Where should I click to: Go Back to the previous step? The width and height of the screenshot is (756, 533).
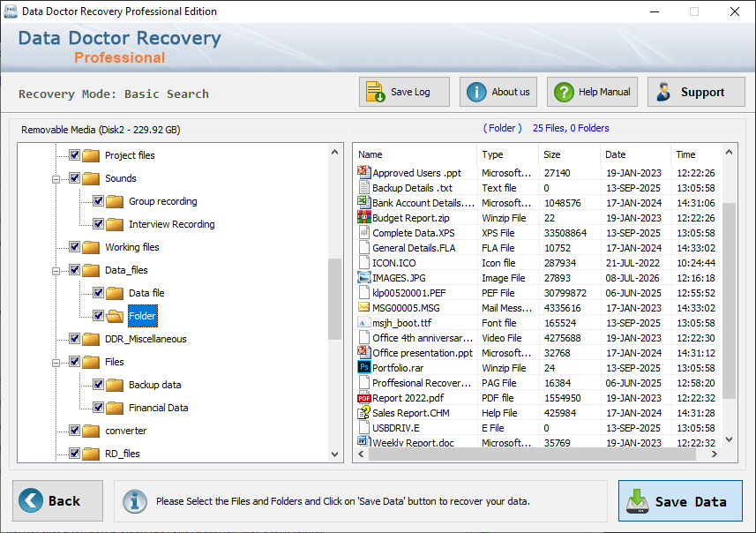click(58, 500)
